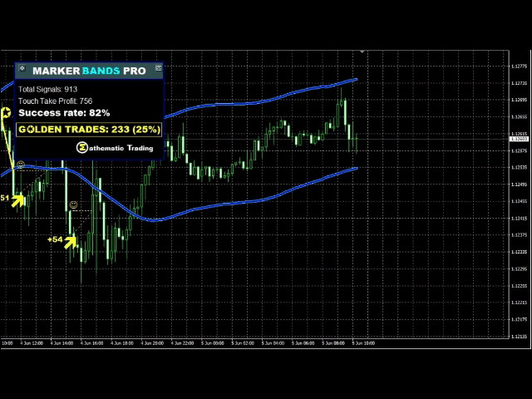Click the 1.12735 price axis label
This screenshot has width=532, height=399.
519,83
